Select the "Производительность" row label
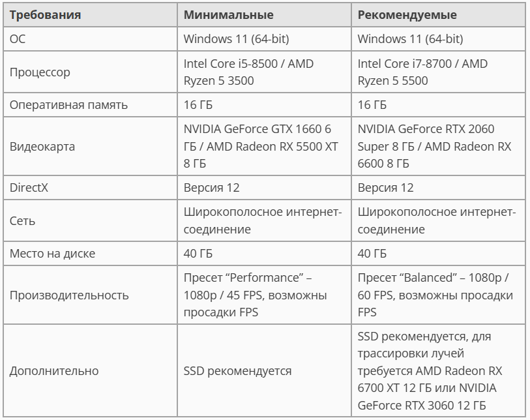 tap(69, 295)
